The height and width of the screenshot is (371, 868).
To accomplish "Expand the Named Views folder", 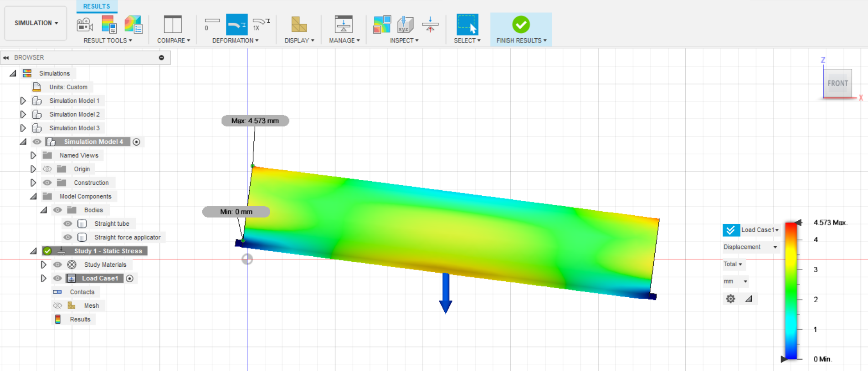I will pos(33,155).
